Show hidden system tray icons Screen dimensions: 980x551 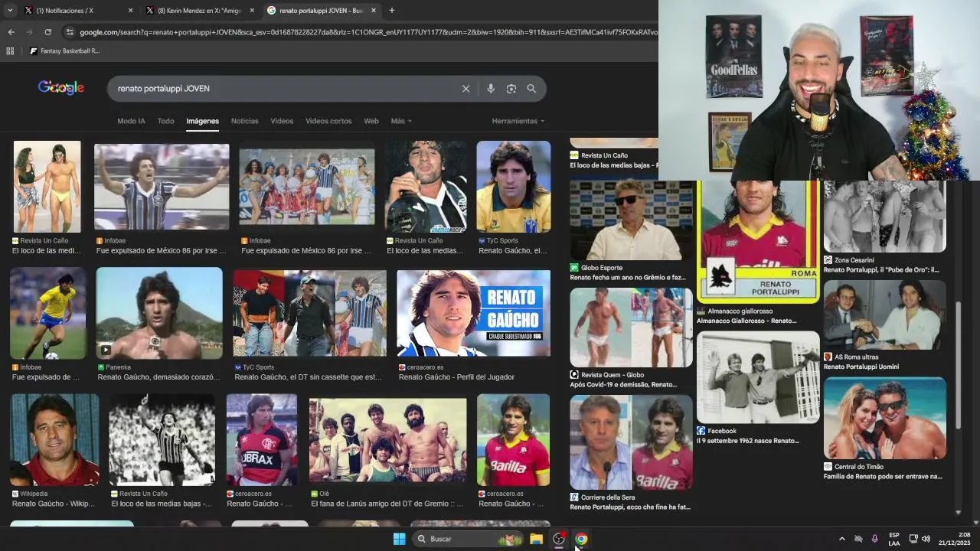tap(842, 539)
